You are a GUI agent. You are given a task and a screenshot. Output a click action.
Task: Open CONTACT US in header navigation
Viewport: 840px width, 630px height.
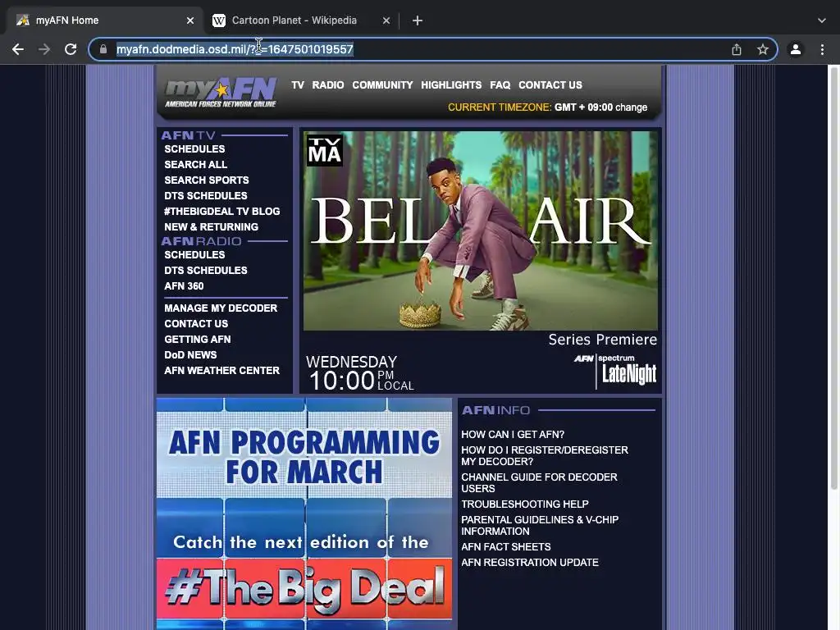tap(550, 84)
